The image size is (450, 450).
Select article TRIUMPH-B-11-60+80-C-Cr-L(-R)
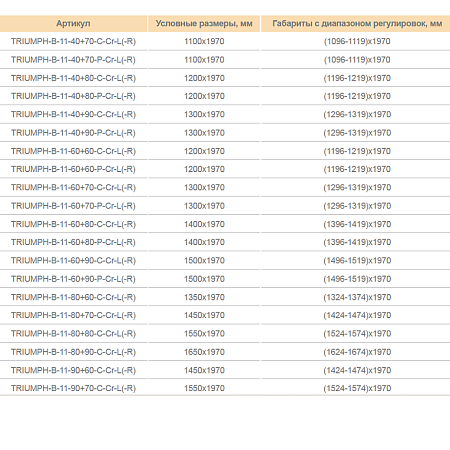point(73,224)
